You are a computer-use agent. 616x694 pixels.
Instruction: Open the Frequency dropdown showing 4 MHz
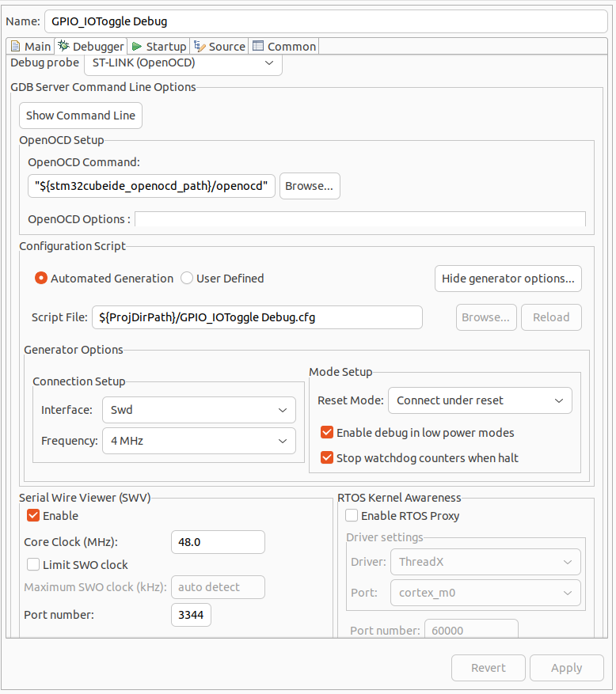coord(199,441)
